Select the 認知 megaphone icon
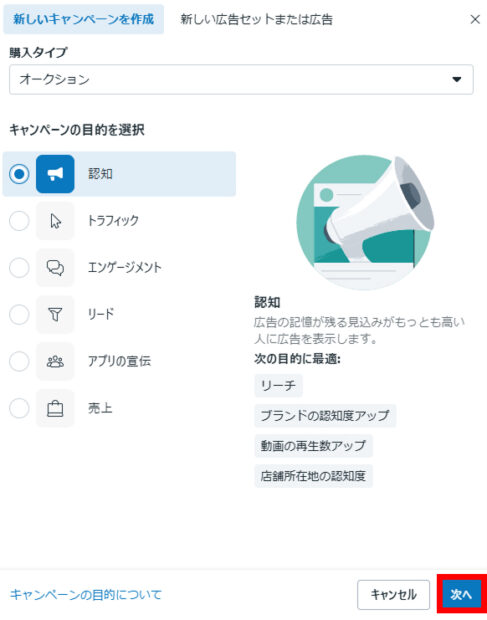487x620 pixels. [55, 174]
